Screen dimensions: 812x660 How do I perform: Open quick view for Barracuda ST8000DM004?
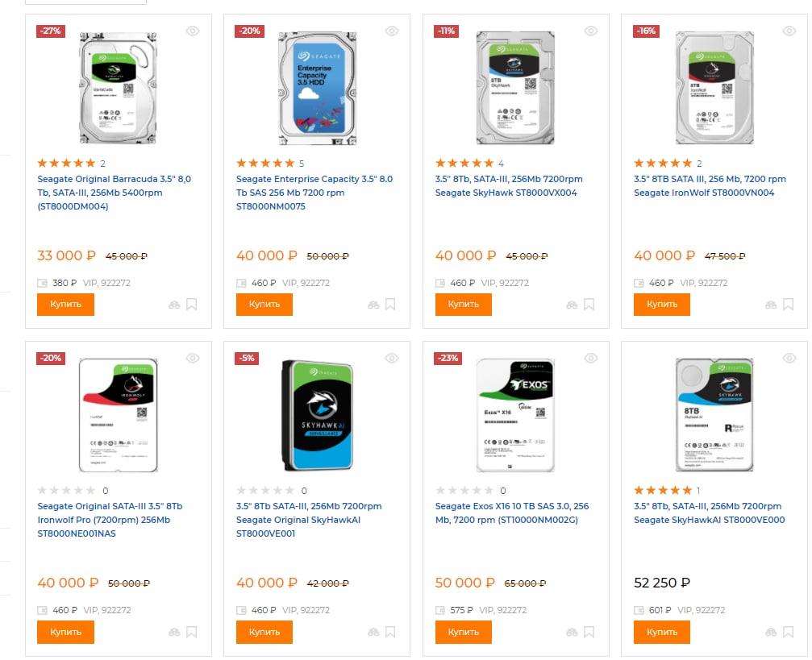pyautogui.click(x=193, y=31)
